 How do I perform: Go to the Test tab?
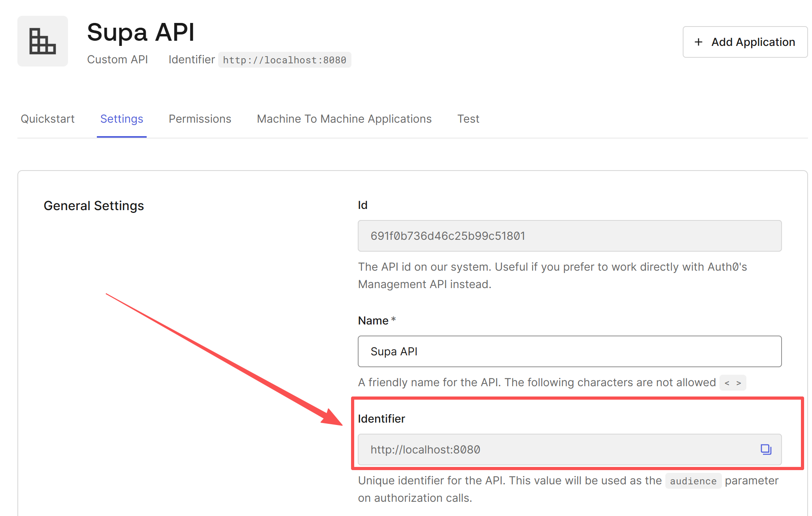pyautogui.click(x=468, y=119)
